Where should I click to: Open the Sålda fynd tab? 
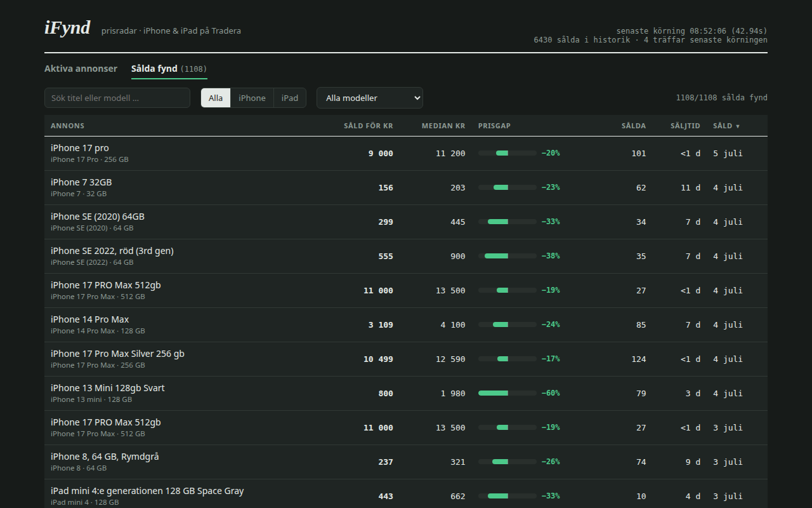(x=169, y=69)
